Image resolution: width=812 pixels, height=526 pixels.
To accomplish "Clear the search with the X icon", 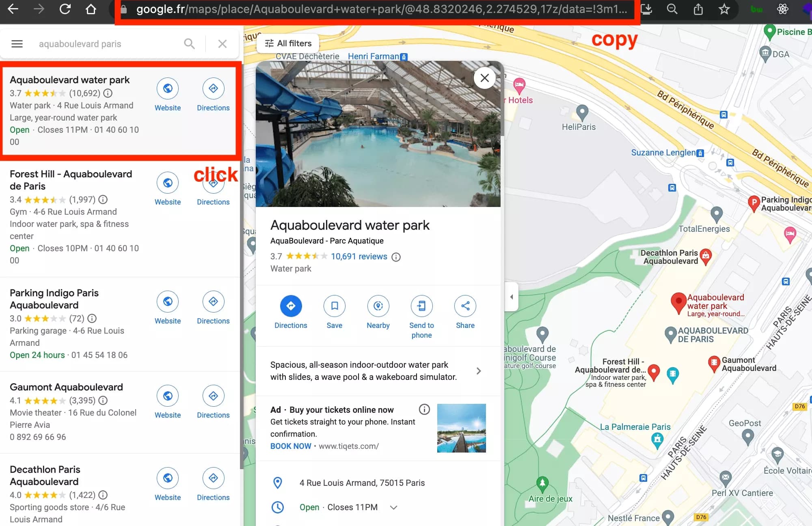I will coord(222,43).
